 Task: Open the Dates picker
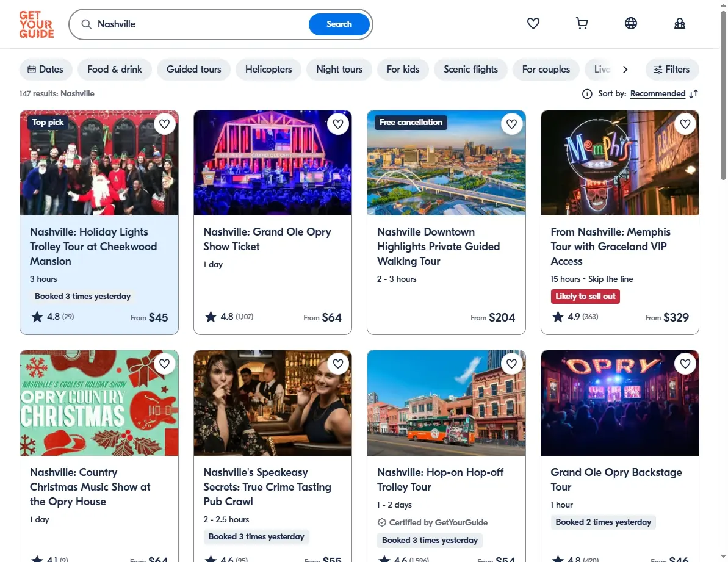pyautogui.click(x=46, y=70)
